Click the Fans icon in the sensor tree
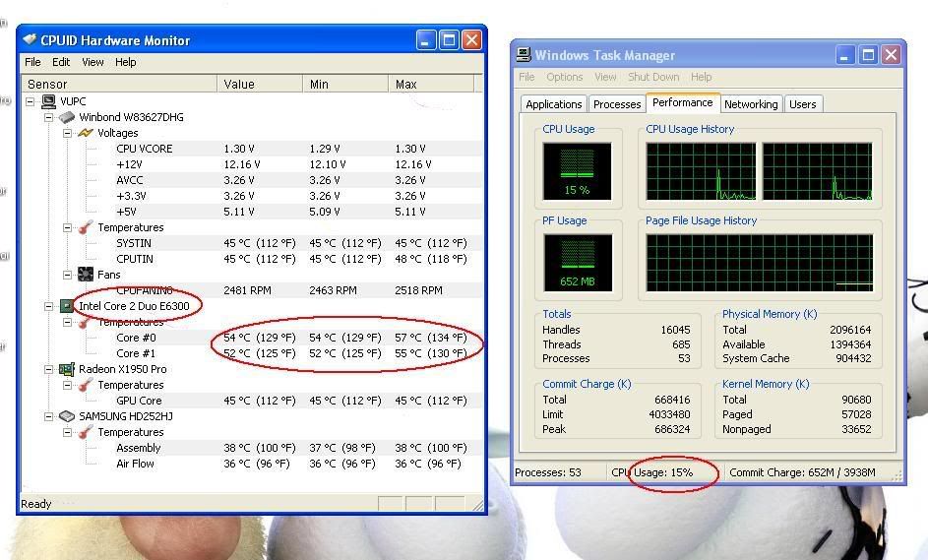 point(86,275)
